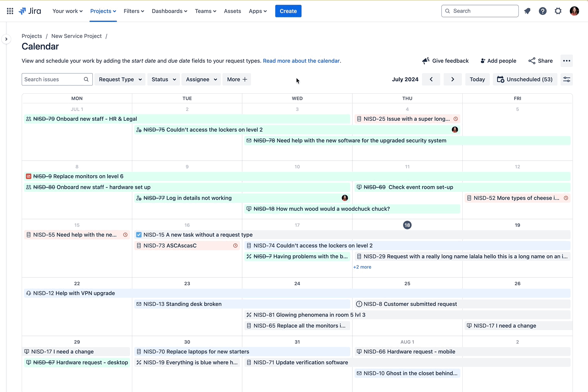The height and width of the screenshot is (392, 588).
Task: Open the Atlassian app switcher grid
Action: [x=10, y=11]
